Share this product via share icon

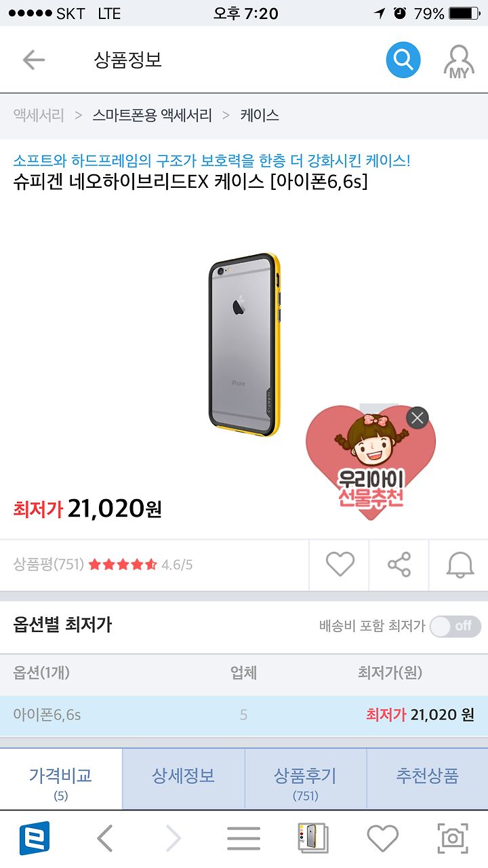click(x=399, y=564)
